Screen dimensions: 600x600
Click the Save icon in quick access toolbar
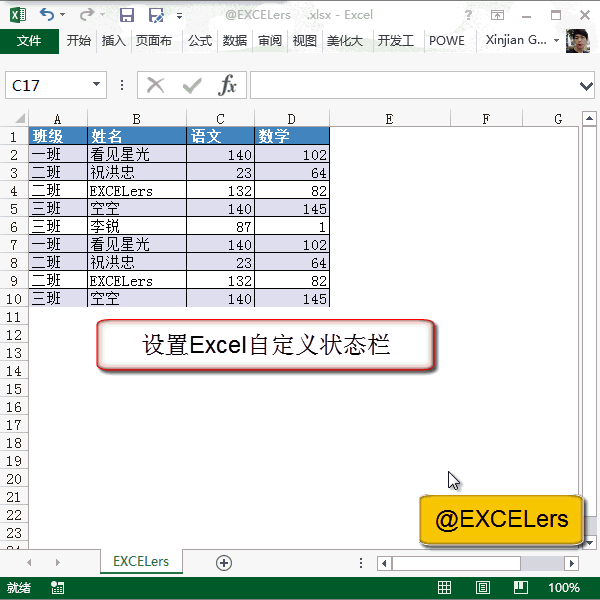(x=127, y=15)
